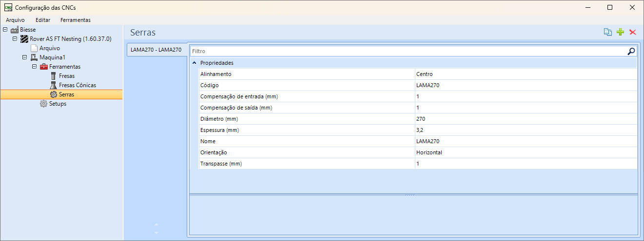This screenshot has height=241, width=644.
Task: Click the Transpasse (mm) property label
Action: click(221, 164)
